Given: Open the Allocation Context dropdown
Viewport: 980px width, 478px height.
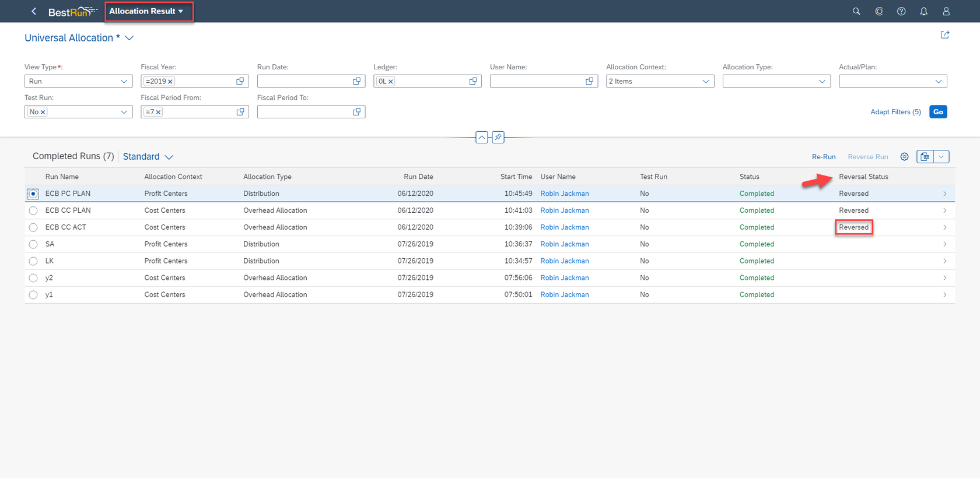Looking at the screenshot, I should pyautogui.click(x=706, y=81).
